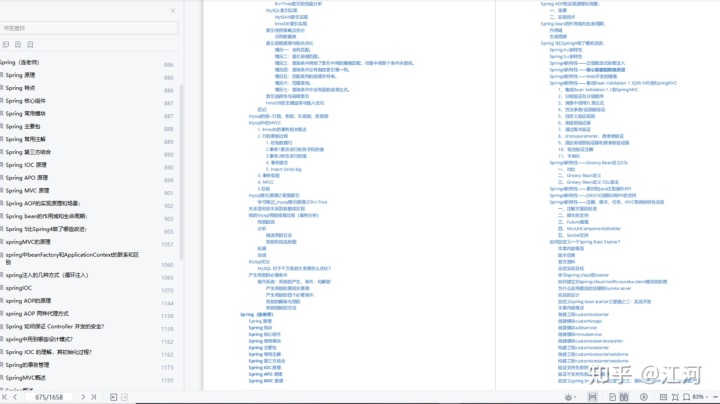Open the spring注入的几种方式 bookmark
720x404 pixels.
[x=47, y=275]
